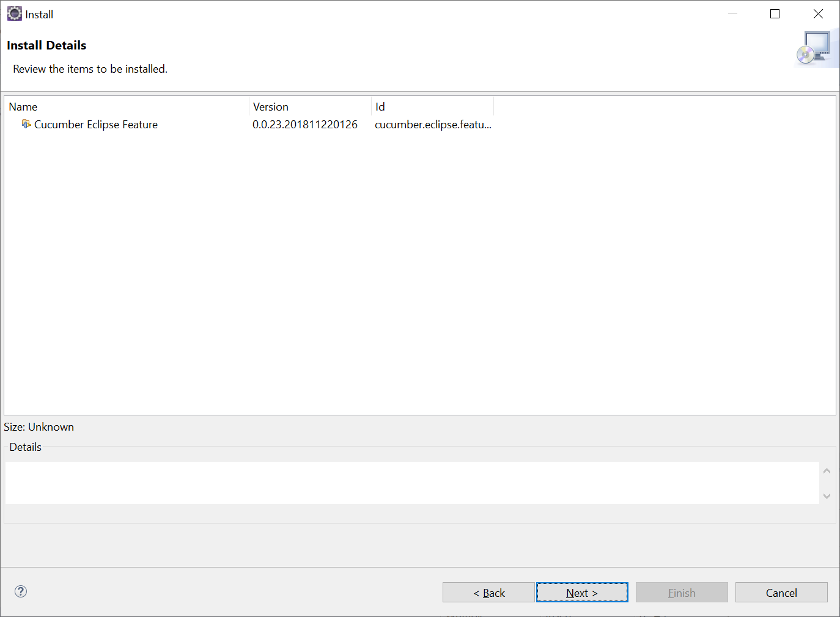The height and width of the screenshot is (617, 840).
Task: Open help via question mark icon
Action: click(21, 591)
